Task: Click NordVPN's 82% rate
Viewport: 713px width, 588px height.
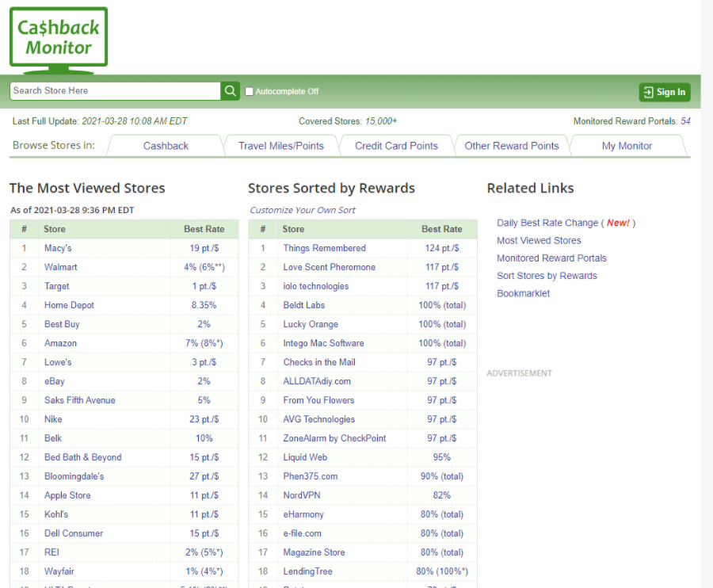Action: (441, 496)
